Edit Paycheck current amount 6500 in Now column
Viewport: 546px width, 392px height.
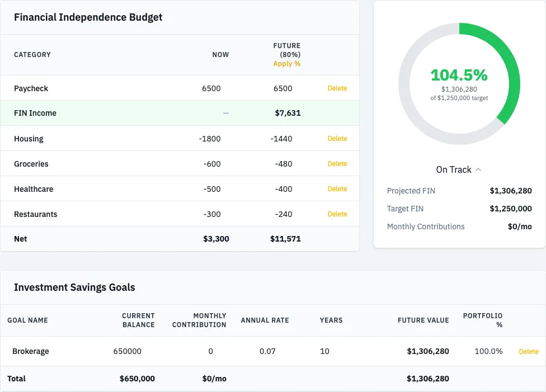[211, 88]
